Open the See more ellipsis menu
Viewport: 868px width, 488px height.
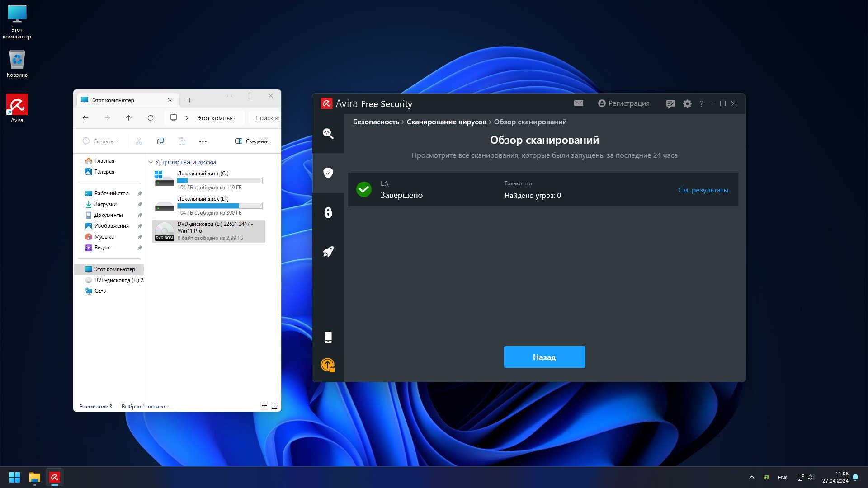[203, 141]
